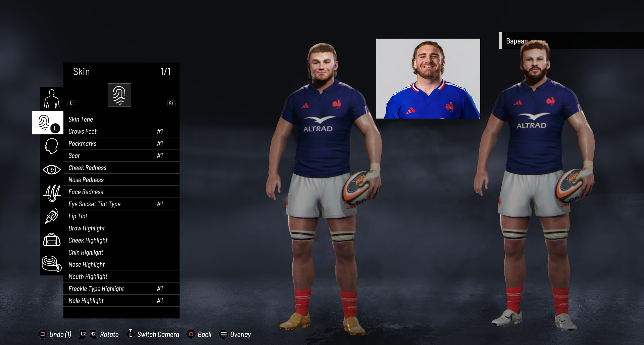Viewport: 644px width, 345px height.
Task: Click the reference player photo thumbnail
Action: [x=428, y=79]
